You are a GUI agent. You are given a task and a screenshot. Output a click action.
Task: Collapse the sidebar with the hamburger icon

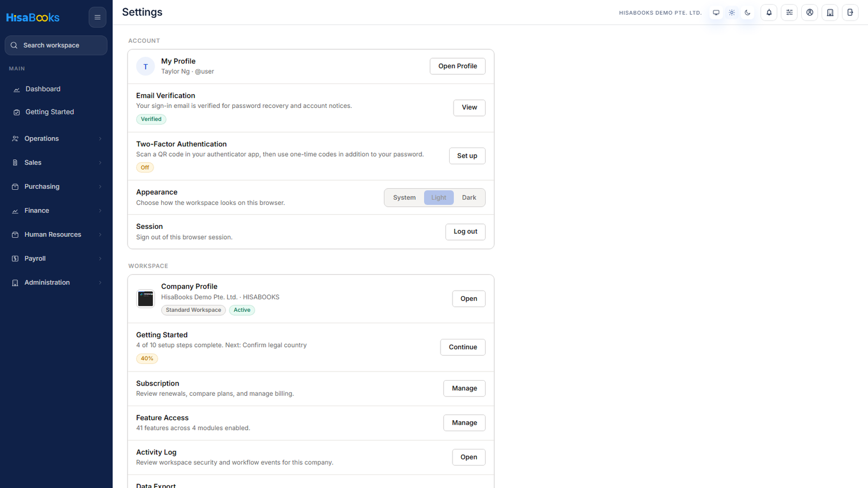[x=98, y=17]
